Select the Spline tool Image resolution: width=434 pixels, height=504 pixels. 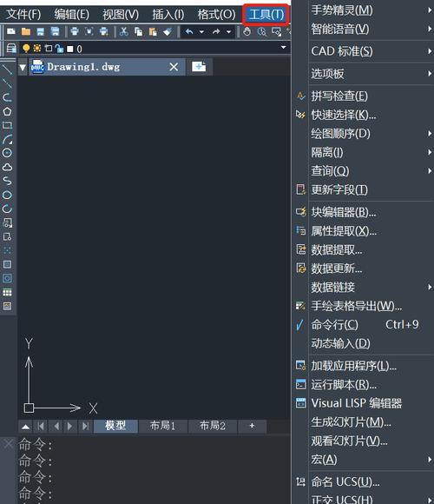click(x=7, y=181)
